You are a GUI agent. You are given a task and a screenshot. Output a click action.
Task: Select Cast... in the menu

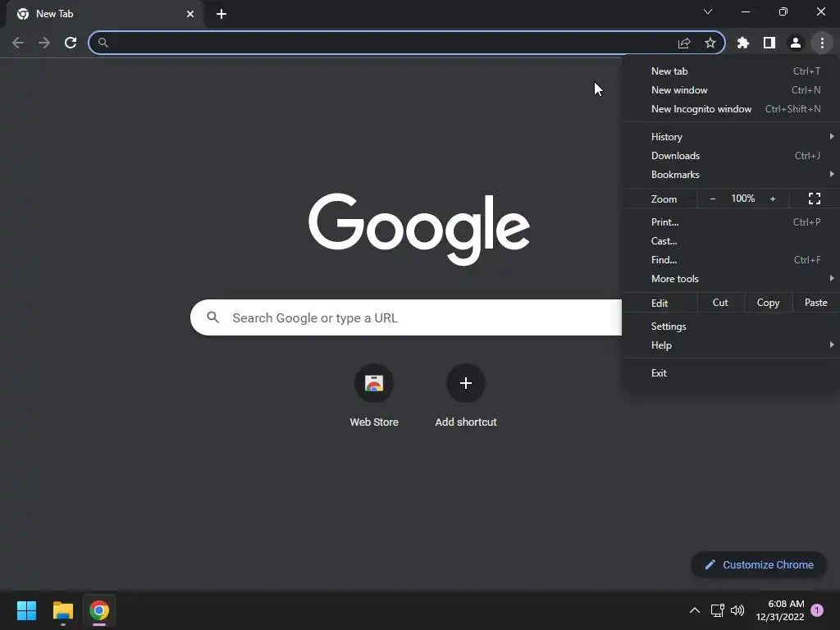[x=731, y=241]
